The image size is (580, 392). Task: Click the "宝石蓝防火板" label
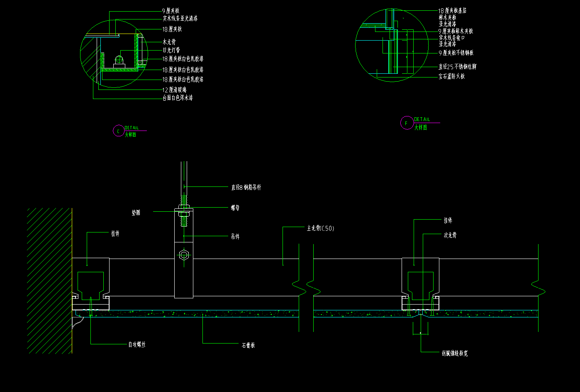pyautogui.click(x=452, y=77)
